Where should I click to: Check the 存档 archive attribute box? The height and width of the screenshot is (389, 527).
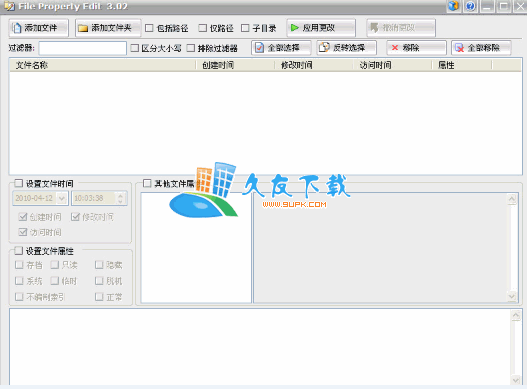click(19, 265)
